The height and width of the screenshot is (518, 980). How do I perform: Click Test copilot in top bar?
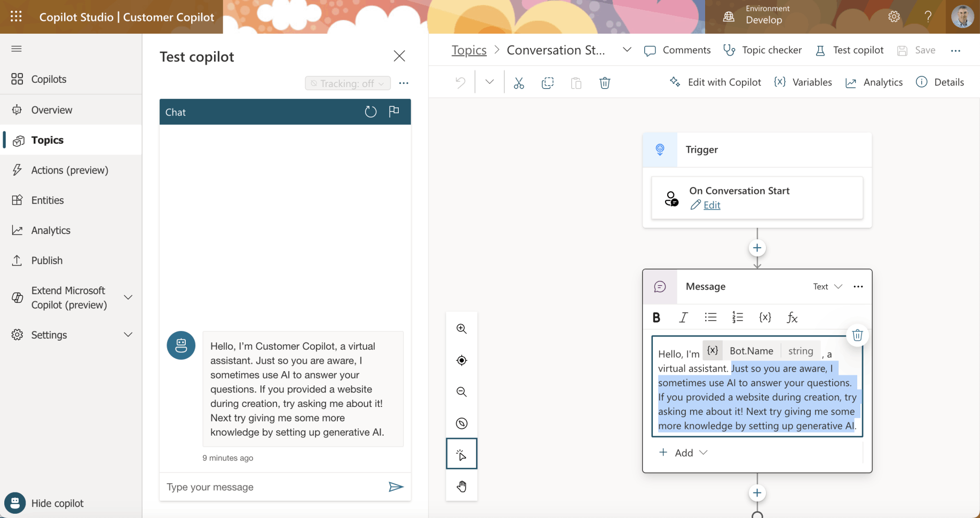point(849,50)
